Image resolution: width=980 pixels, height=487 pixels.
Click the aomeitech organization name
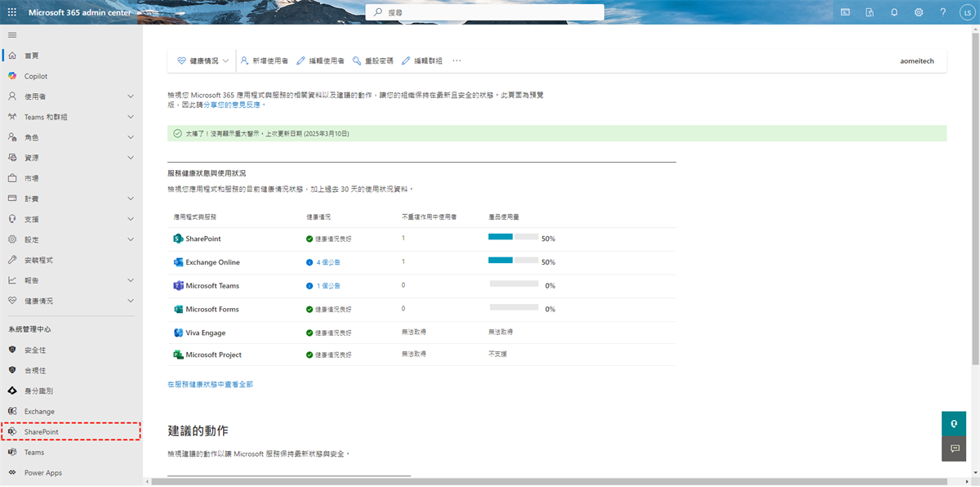pos(915,61)
